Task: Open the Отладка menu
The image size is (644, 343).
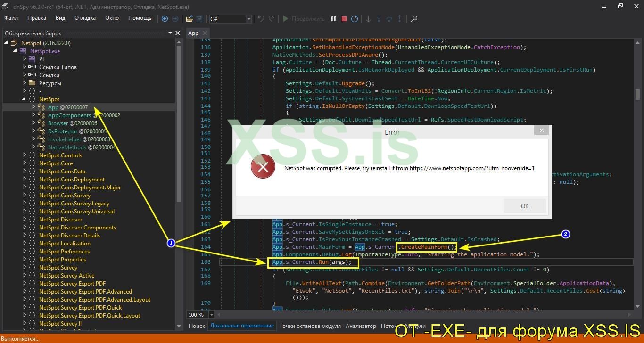Action: coord(85,18)
